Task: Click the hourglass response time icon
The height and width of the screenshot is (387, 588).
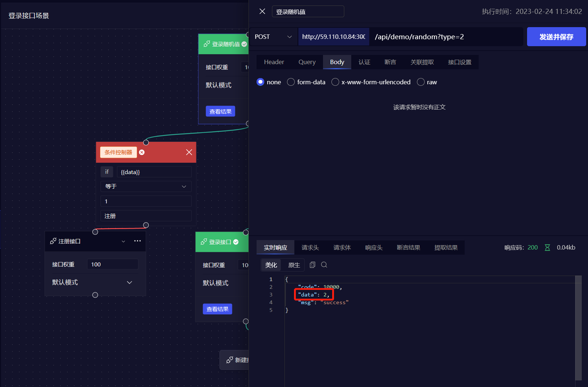Action: (x=547, y=247)
